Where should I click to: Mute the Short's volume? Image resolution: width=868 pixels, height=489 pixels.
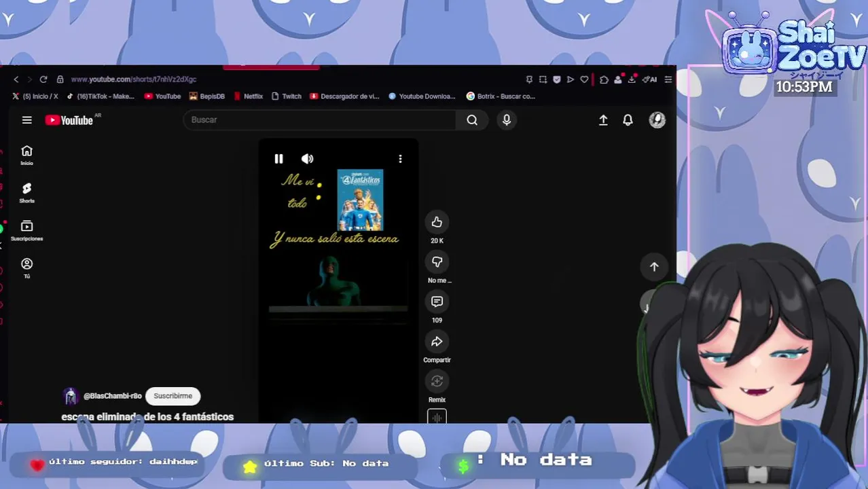tap(307, 159)
